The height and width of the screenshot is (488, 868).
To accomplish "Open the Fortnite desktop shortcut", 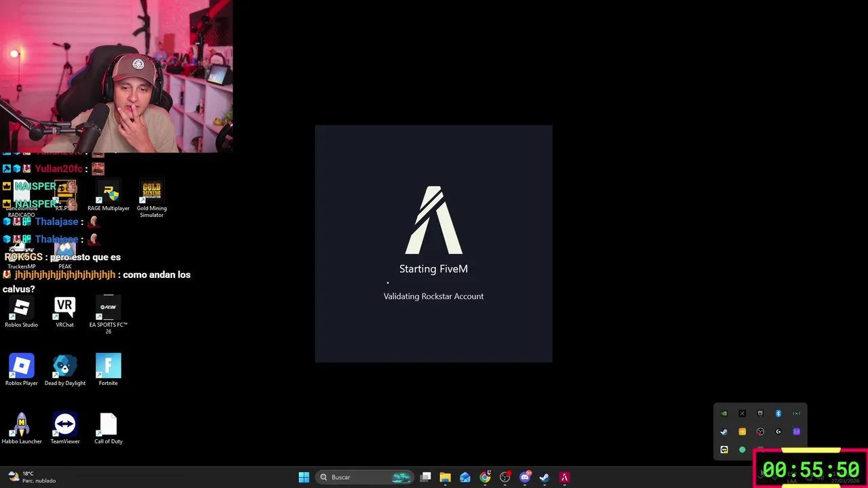I will tap(108, 371).
